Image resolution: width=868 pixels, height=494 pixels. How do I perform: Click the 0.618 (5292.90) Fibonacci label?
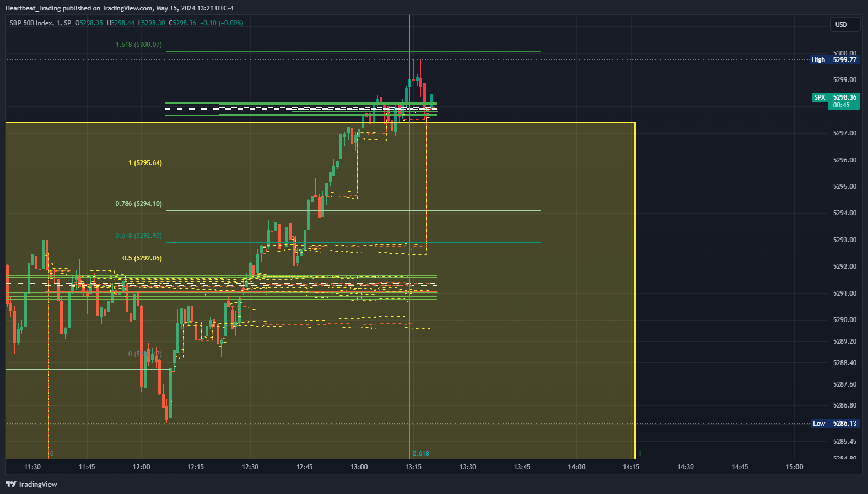(x=139, y=236)
